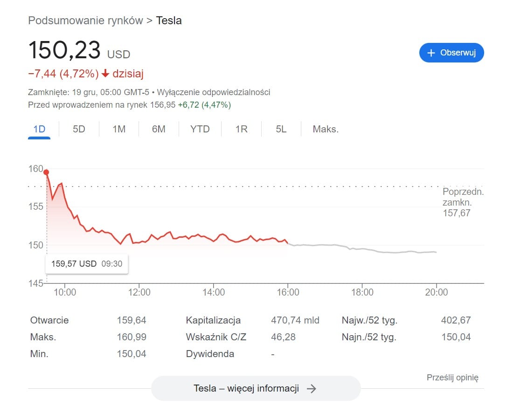
Task: Click the red dot marker on the chart
Action: point(46,172)
